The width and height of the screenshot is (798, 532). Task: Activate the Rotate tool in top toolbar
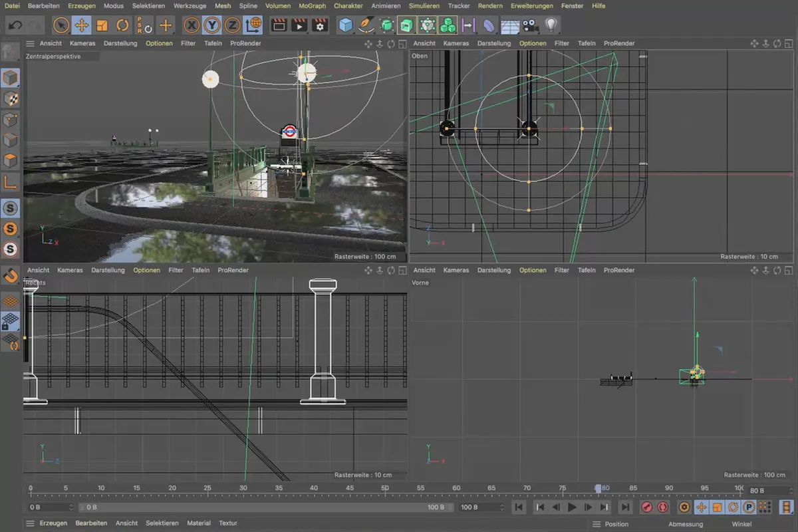point(122,25)
